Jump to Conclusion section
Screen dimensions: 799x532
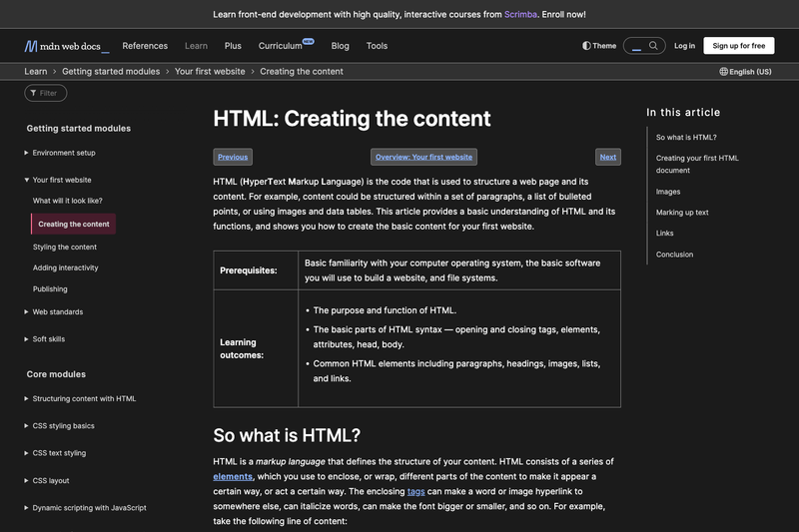click(x=674, y=255)
